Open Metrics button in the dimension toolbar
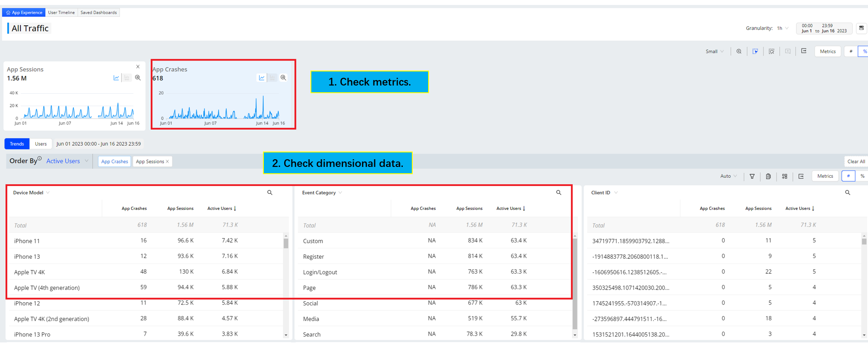This screenshot has width=868, height=356. tap(825, 176)
